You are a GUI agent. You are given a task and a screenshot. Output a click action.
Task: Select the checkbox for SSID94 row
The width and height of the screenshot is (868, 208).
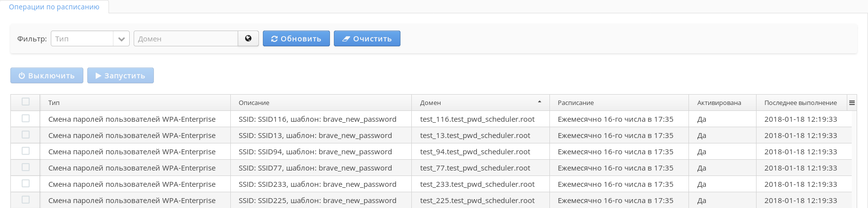[26, 151]
